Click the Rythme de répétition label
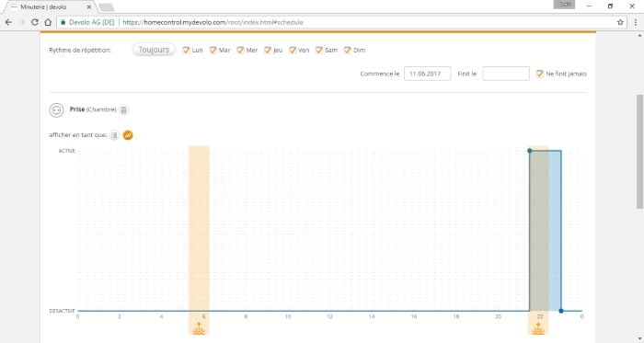The width and height of the screenshot is (644, 343). coord(80,50)
